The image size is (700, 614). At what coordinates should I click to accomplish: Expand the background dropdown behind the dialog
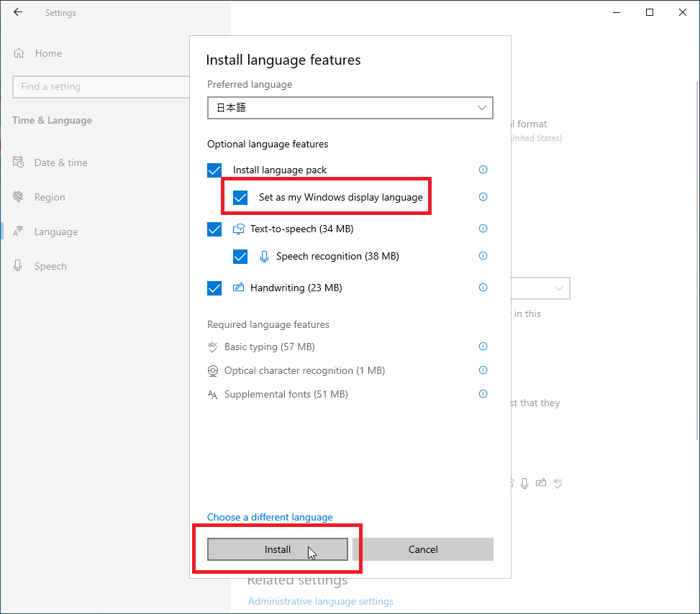pos(540,288)
